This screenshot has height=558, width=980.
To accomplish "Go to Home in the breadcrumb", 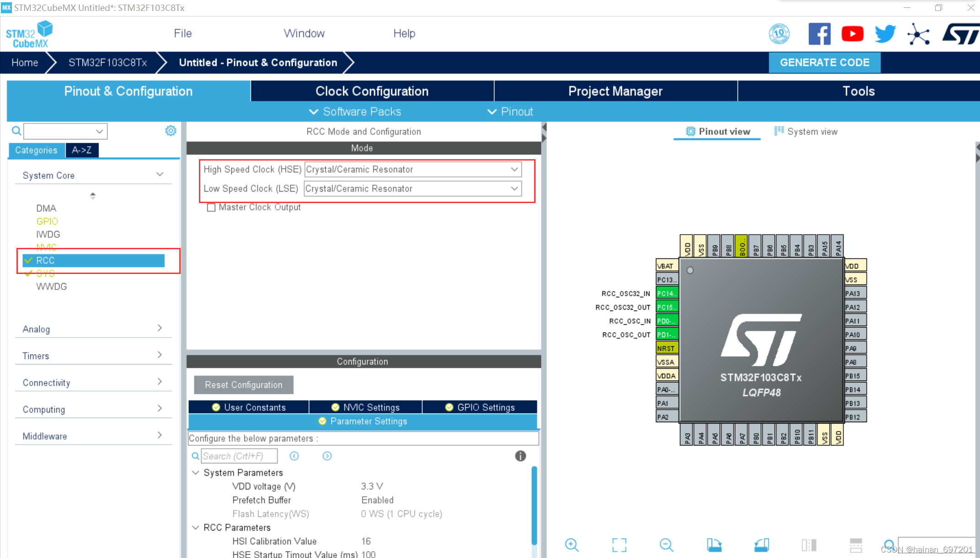I will tap(25, 63).
